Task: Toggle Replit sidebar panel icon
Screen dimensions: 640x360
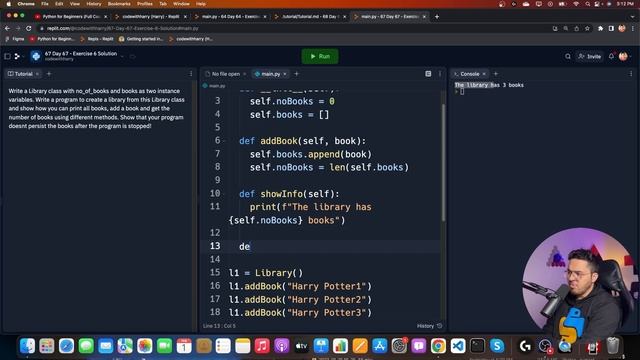Action: tap(7, 56)
